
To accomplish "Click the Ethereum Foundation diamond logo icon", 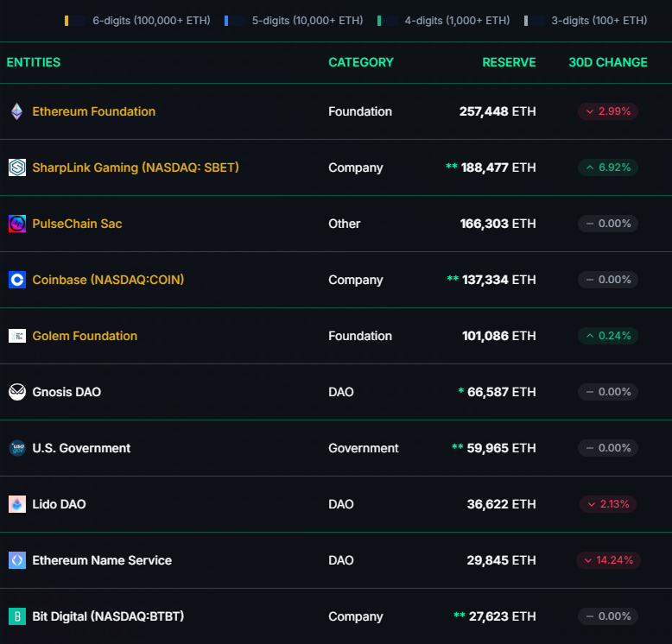I will point(16,111).
